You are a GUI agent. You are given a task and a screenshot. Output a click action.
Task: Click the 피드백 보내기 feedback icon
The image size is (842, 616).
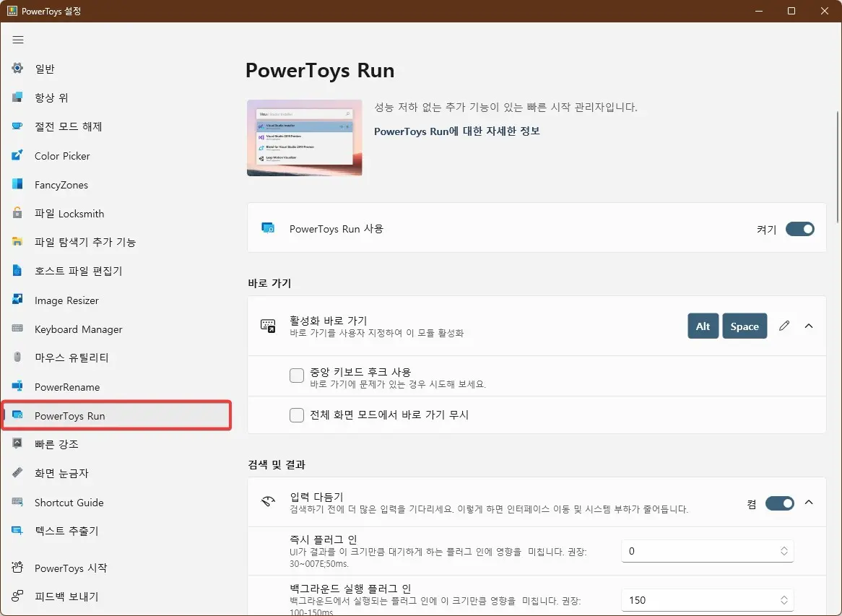point(17,596)
